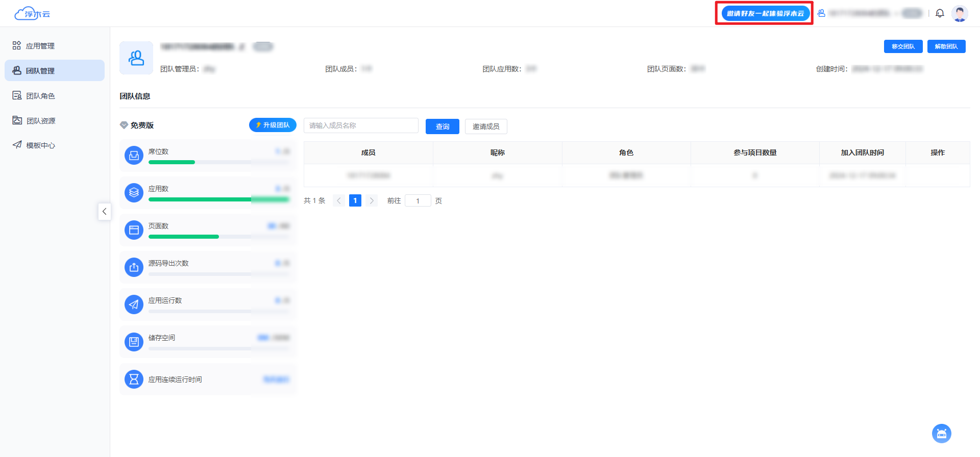This screenshot has width=980, height=457.
Task: Click the 升级团队 upgrade button
Action: point(273,125)
